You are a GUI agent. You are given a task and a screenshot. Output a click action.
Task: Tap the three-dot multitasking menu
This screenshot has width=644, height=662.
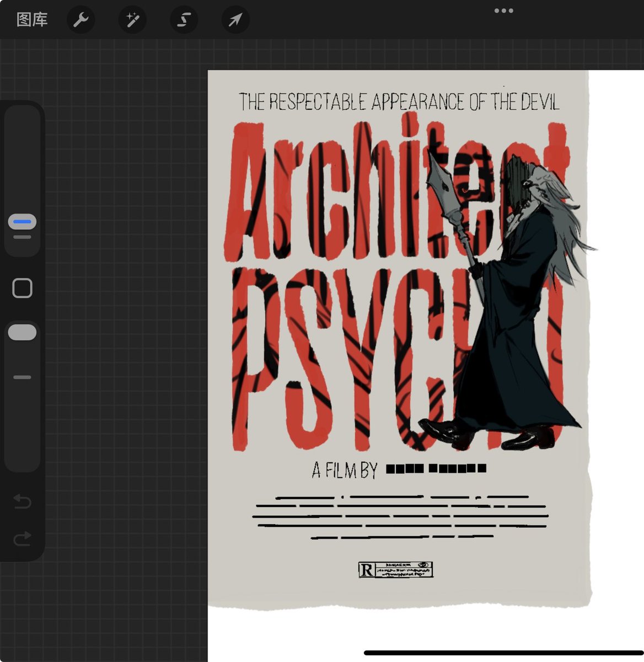point(504,10)
